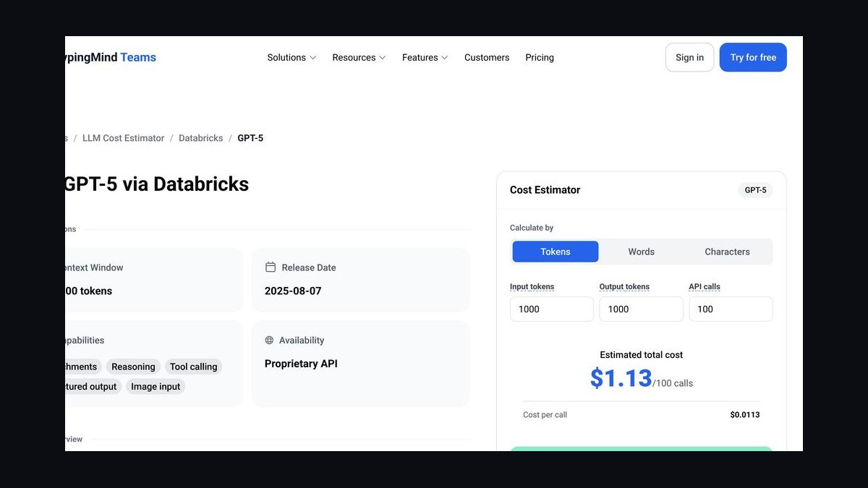Click the Sign in button
This screenshot has height=488, width=868.
pos(689,58)
